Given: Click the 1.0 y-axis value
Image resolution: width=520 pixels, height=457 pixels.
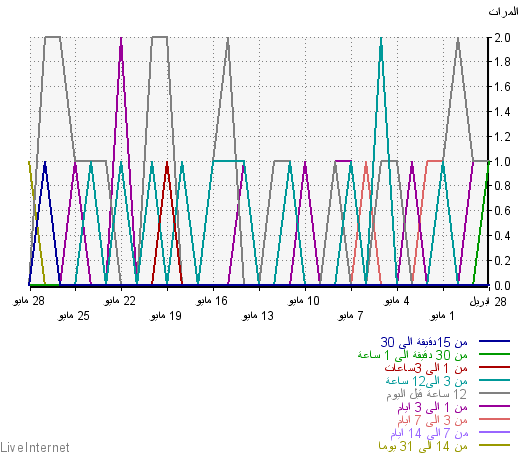Looking at the screenshot, I should pyautogui.click(x=502, y=162).
